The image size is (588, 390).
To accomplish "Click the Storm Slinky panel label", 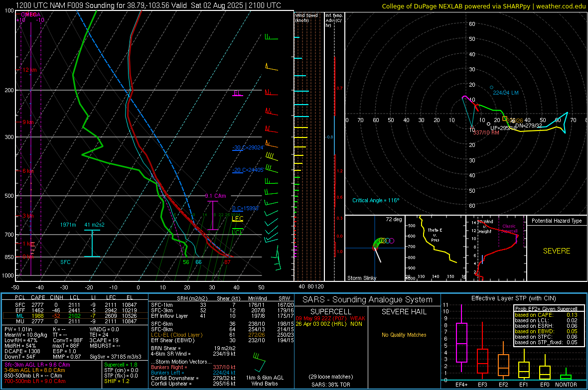I will [361, 278].
